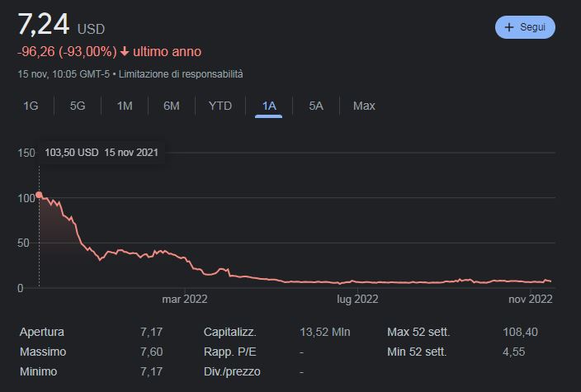The width and height of the screenshot is (581, 392).
Task: Click the -96,26 (-93,00%) change value
Action: tap(67, 51)
